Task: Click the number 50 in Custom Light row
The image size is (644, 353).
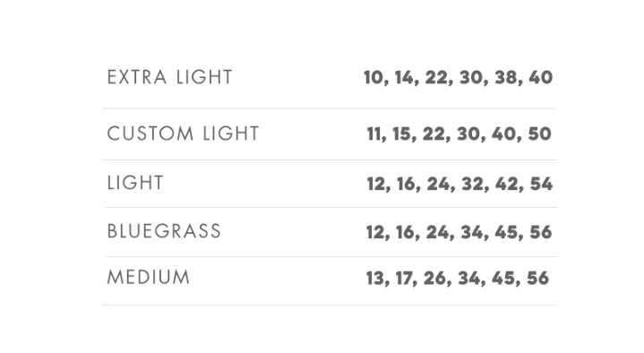Action: [540, 133]
